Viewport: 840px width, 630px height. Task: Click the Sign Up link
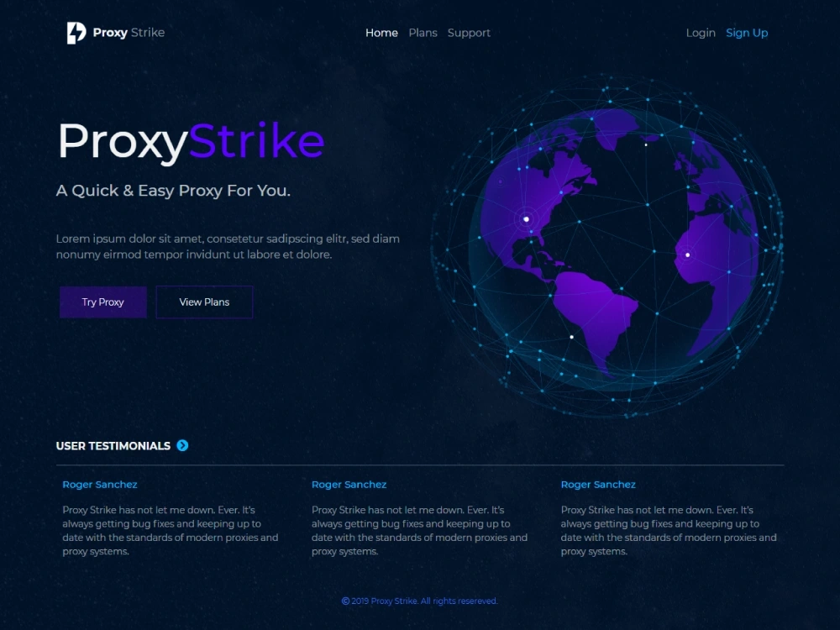coord(747,34)
